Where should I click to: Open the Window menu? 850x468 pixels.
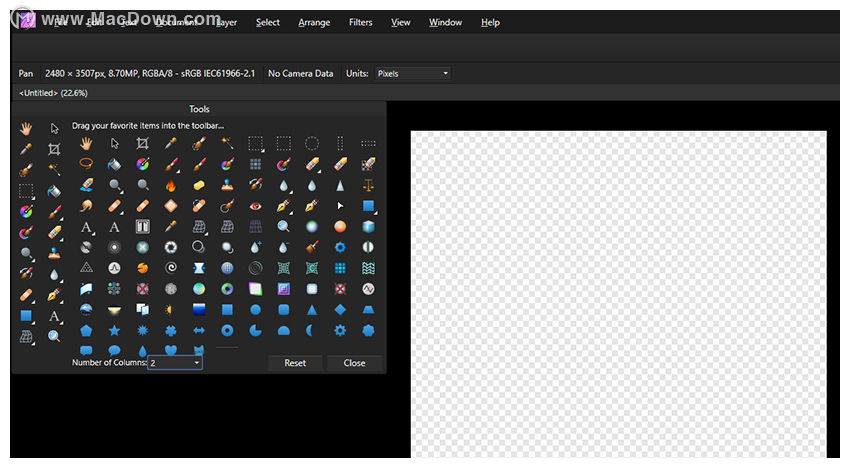(x=445, y=22)
